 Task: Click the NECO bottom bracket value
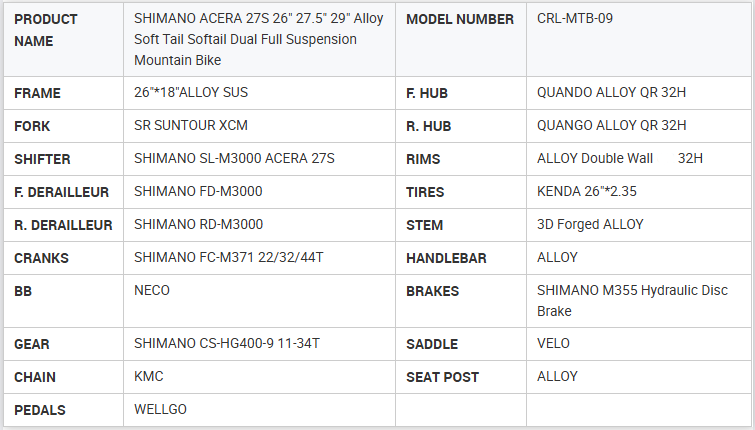[152, 291]
